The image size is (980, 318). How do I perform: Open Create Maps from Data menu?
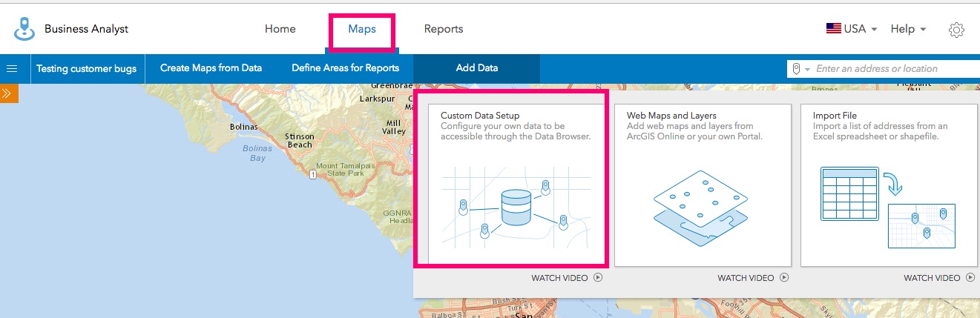click(x=211, y=68)
